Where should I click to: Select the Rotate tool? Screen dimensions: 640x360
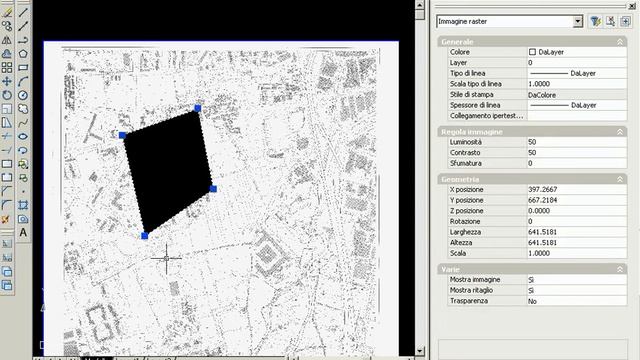(7, 95)
